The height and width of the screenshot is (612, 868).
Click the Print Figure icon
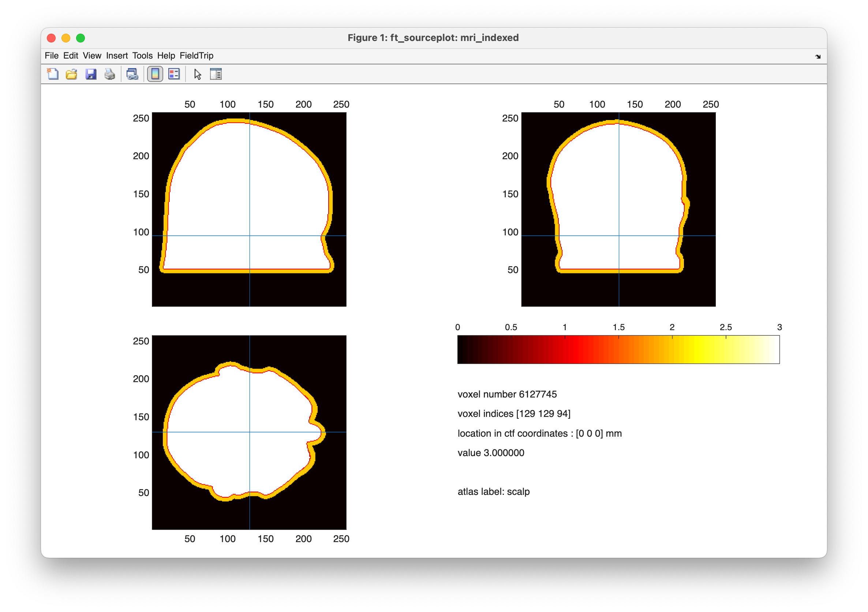[x=110, y=74]
